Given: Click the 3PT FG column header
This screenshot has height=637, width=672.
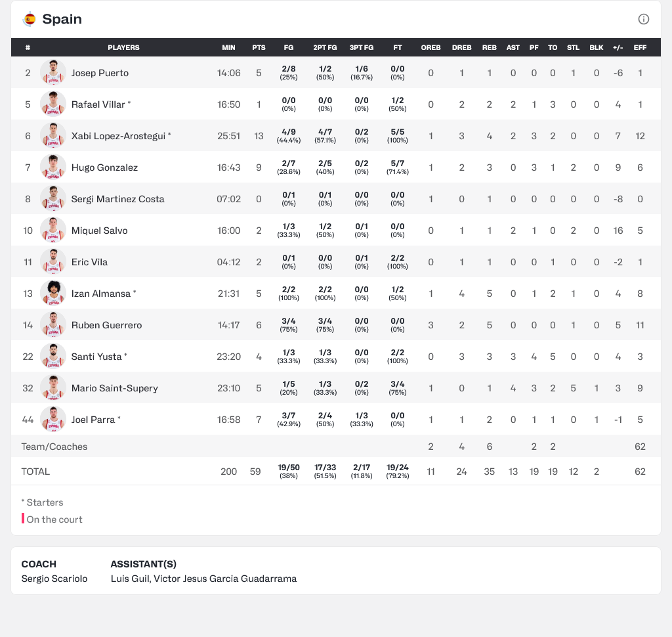Looking at the screenshot, I should 362,48.
